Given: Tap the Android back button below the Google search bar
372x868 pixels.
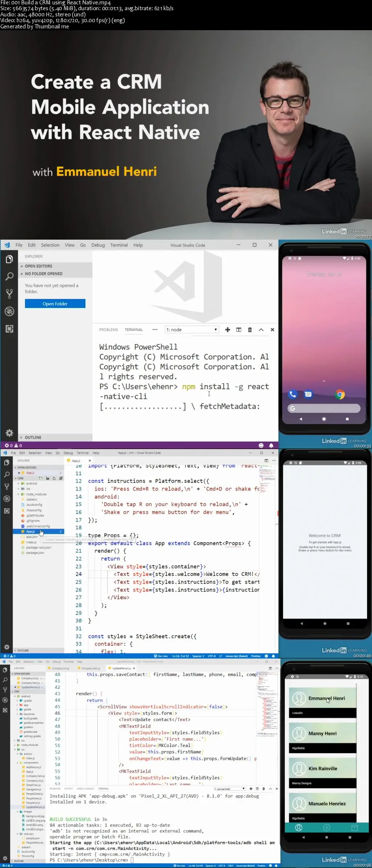Looking at the screenshot, I should point(301,419).
